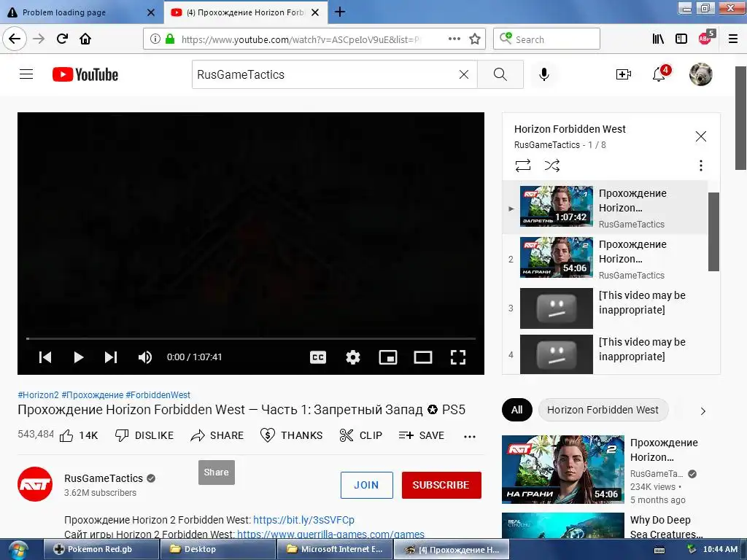Open RusGameTactics channel name link
Image resolution: width=747 pixels, height=560 pixels.
(104, 478)
